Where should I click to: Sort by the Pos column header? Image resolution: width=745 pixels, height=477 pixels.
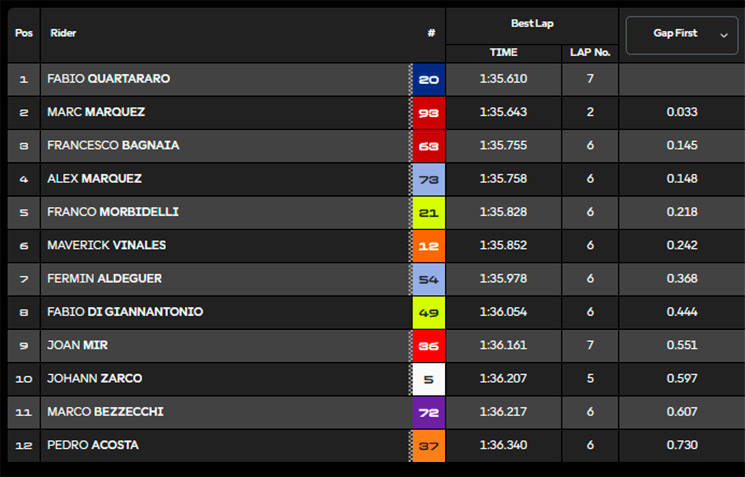(x=24, y=33)
